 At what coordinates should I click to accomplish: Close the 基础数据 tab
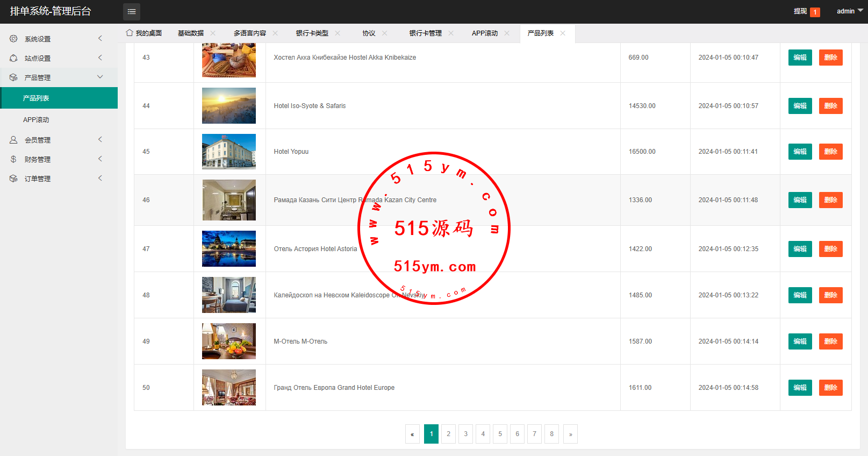point(213,33)
